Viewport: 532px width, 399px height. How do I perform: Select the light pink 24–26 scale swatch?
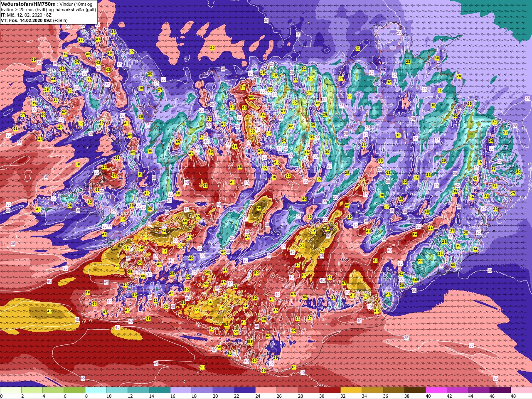266,390
